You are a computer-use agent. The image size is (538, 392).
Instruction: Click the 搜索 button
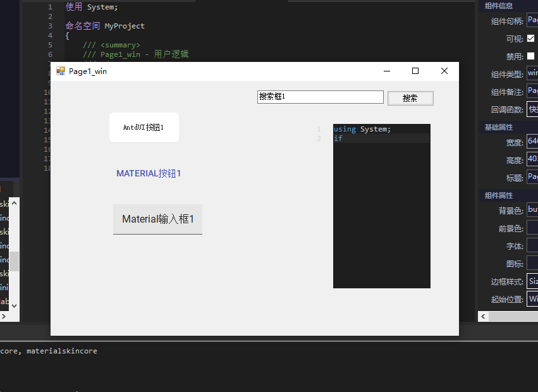(x=410, y=98)
